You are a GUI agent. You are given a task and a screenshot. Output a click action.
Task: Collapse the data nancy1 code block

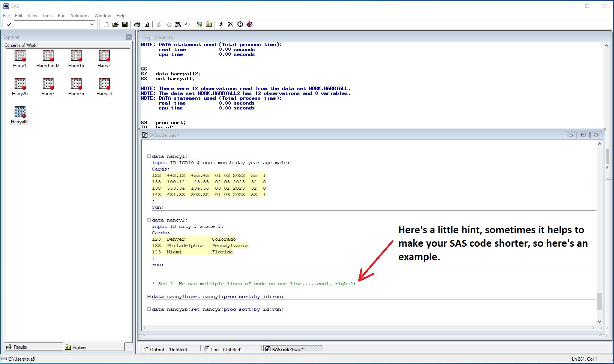click(149, 156)
